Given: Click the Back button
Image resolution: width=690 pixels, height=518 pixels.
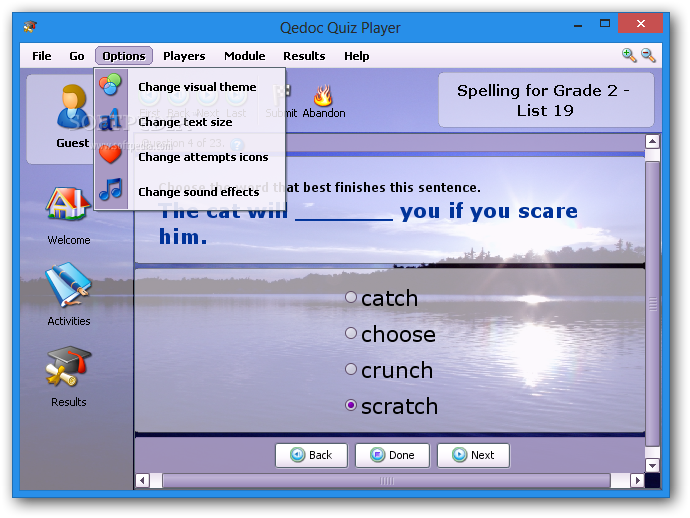Looking at the screenshot, I should click(x=312, y=455).
